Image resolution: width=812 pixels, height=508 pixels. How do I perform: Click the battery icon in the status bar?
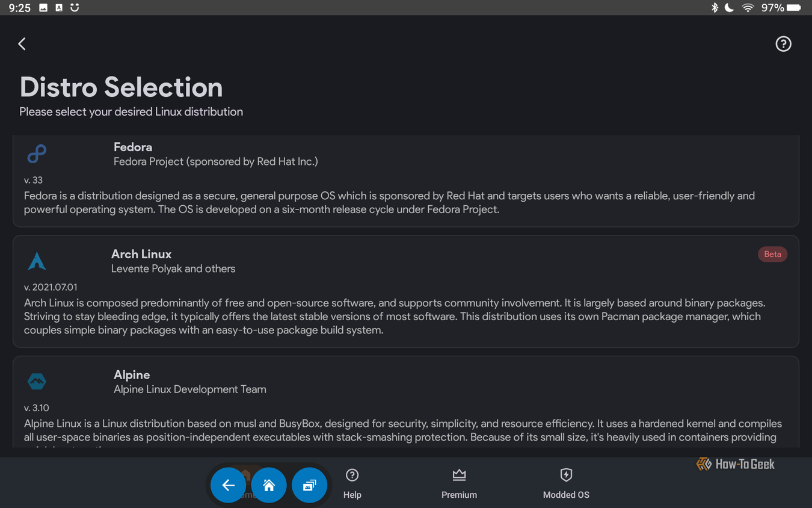coord(794,8)
